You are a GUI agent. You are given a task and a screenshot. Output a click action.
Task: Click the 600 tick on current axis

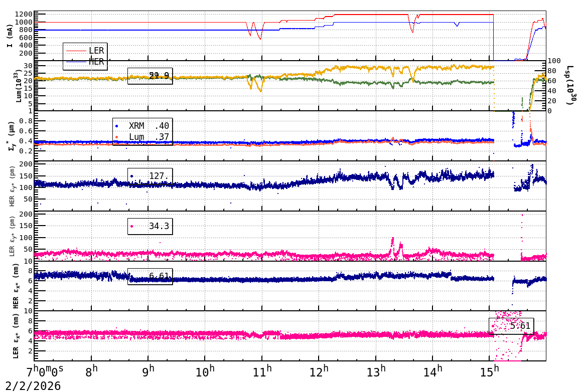(27, 38)
